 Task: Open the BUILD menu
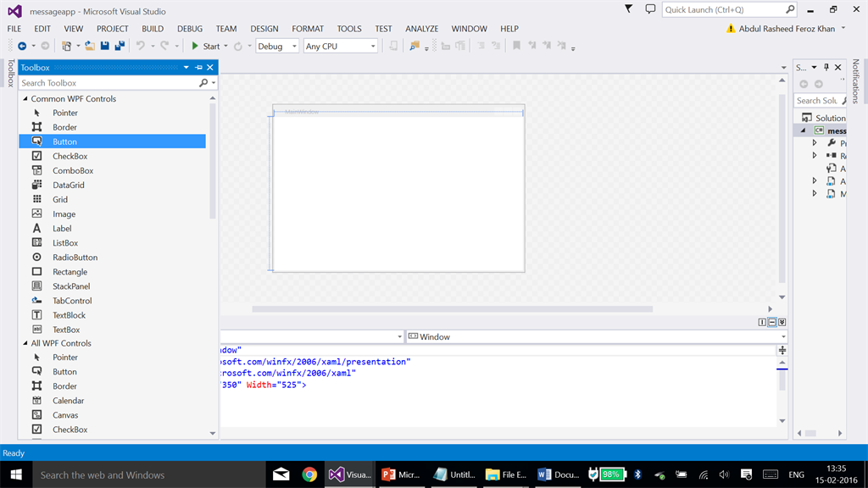point(153,29)
